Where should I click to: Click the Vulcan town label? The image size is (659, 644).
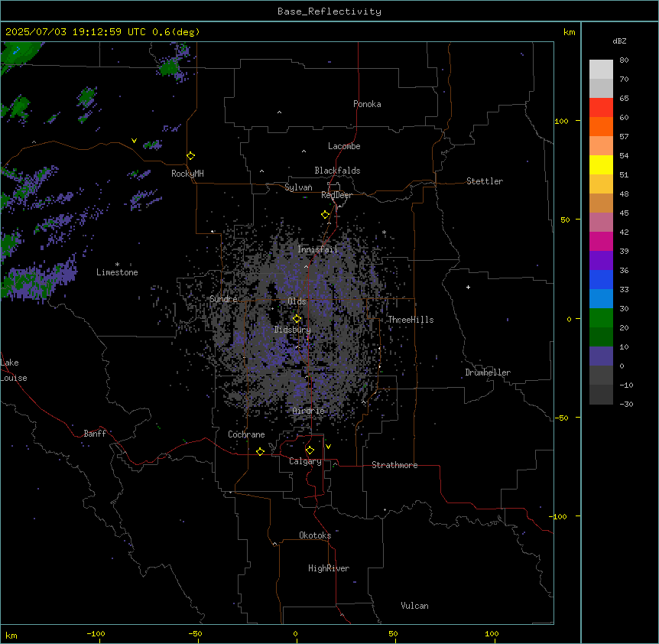[415, 606]
